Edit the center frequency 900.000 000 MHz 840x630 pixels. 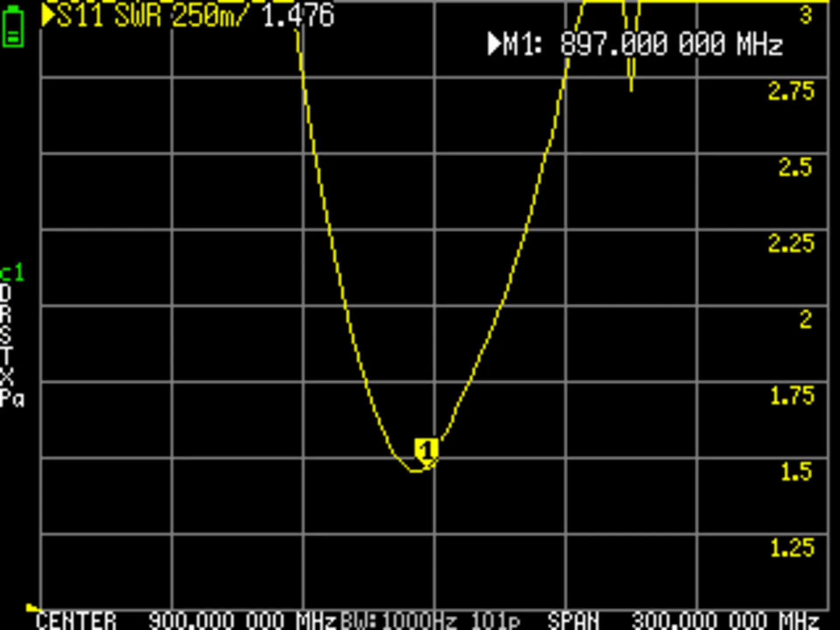point(243,621)
